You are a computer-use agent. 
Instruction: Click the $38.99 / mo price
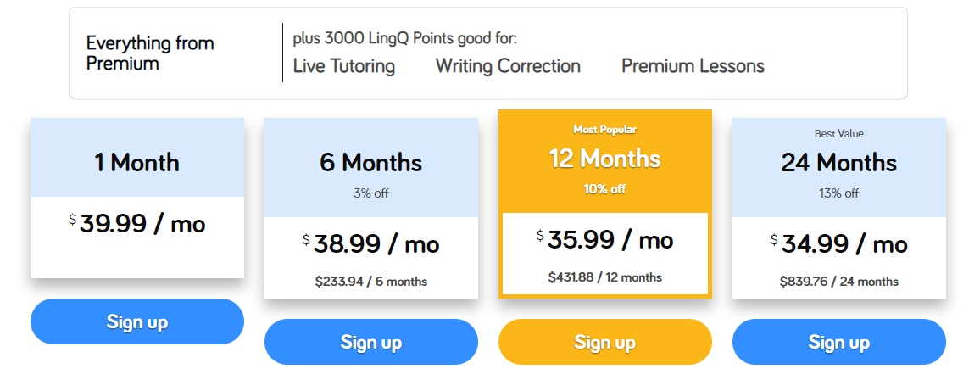[x=371, y=243]
